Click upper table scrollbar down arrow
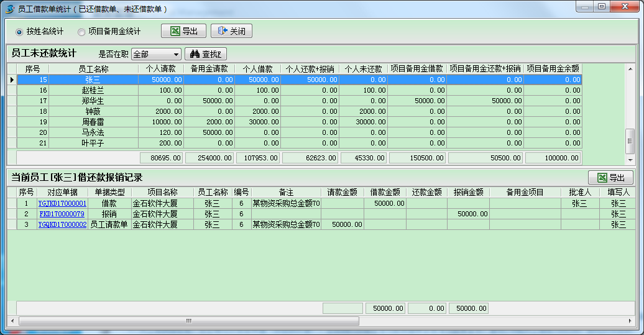The image size is (644, 335). 630,160
